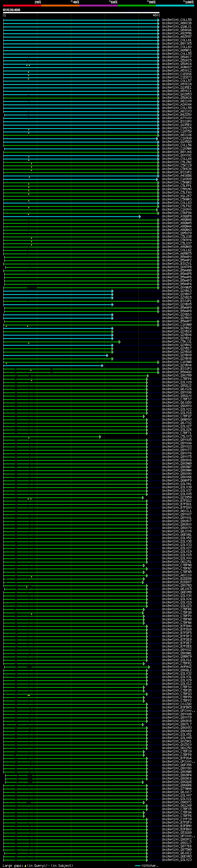Viewport: 197px width, 868px height.
Task: Open hit UniRef100_B8YJK5
Action: [x=177, y=43]
